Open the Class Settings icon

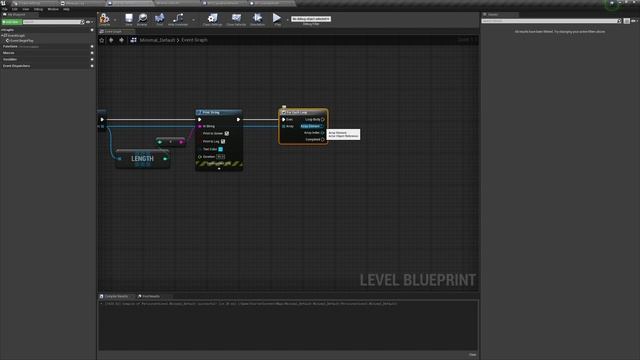(212, 18)
